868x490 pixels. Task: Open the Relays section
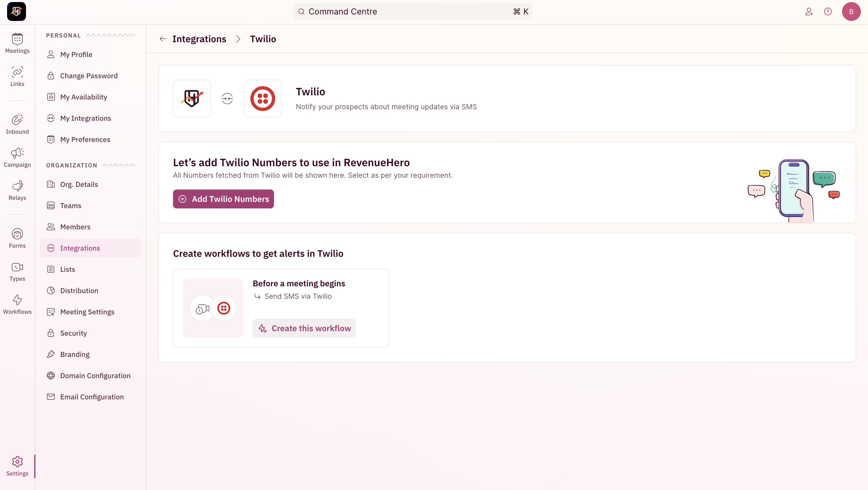pos(17,190)
